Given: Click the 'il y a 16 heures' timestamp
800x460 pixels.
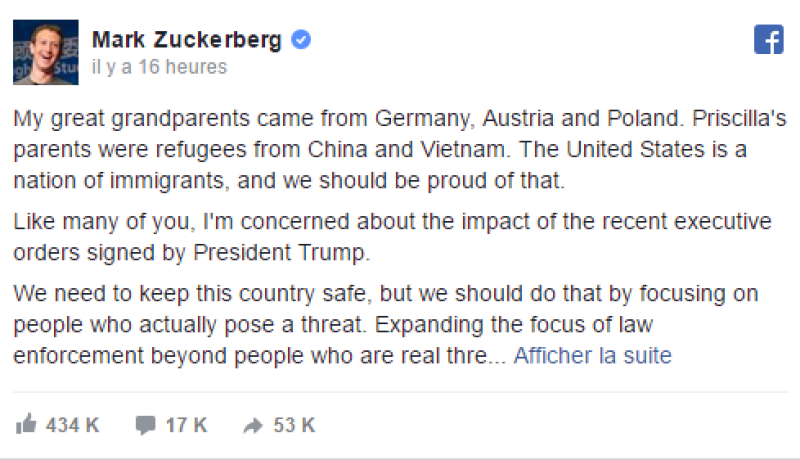Looking at the screenshot, I should pos(159,67).
